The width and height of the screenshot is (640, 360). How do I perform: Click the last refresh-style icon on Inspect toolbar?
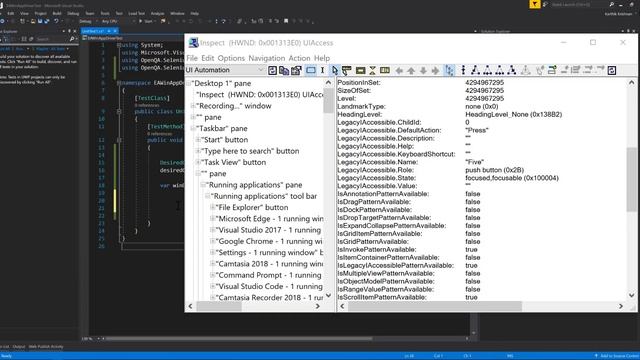611,70
